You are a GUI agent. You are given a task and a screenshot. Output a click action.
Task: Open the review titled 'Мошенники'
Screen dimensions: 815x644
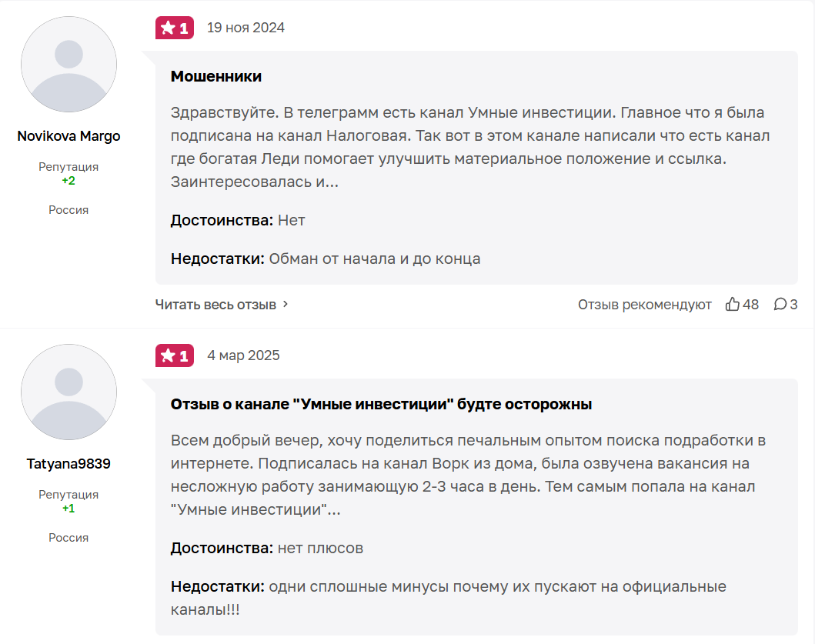(216, 76)
